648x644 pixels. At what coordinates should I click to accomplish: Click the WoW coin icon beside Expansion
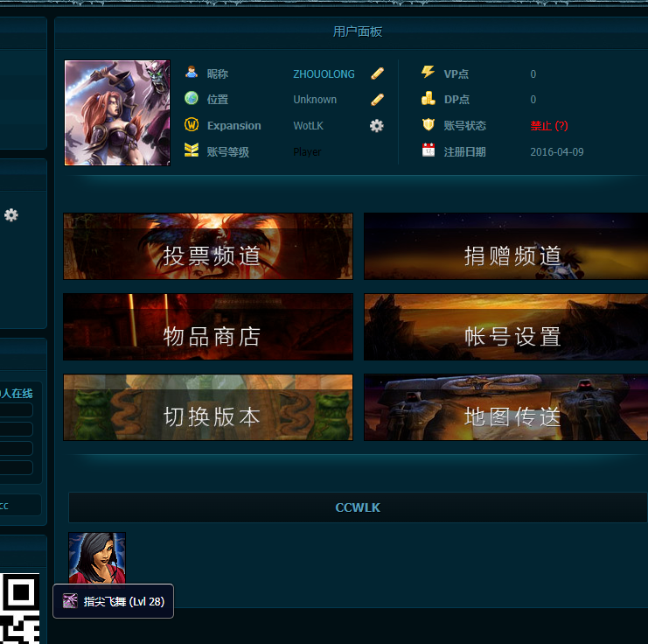coord(192,124)
